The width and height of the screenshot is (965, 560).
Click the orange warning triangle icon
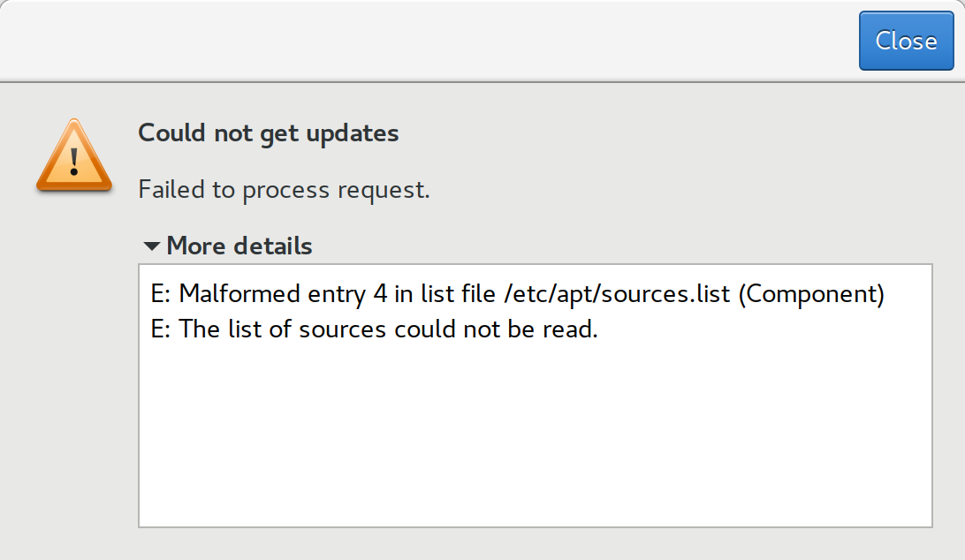point(74,155)
